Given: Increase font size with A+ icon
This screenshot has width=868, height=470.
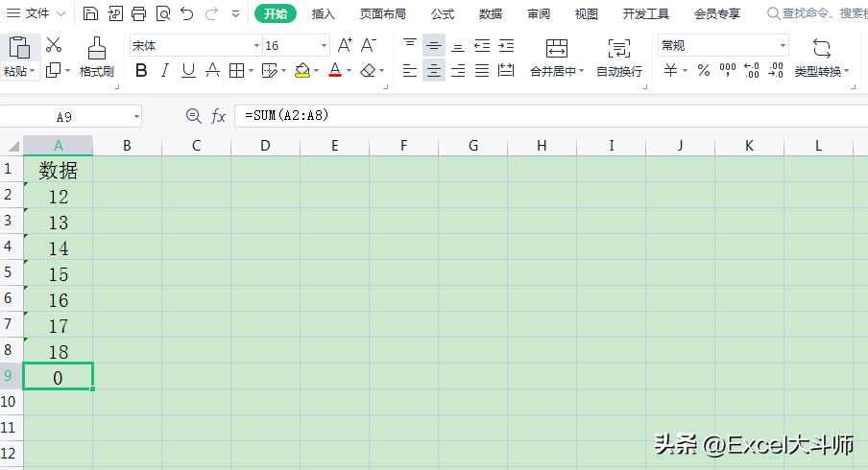Looking at the screenshot, I should [345, 45].
